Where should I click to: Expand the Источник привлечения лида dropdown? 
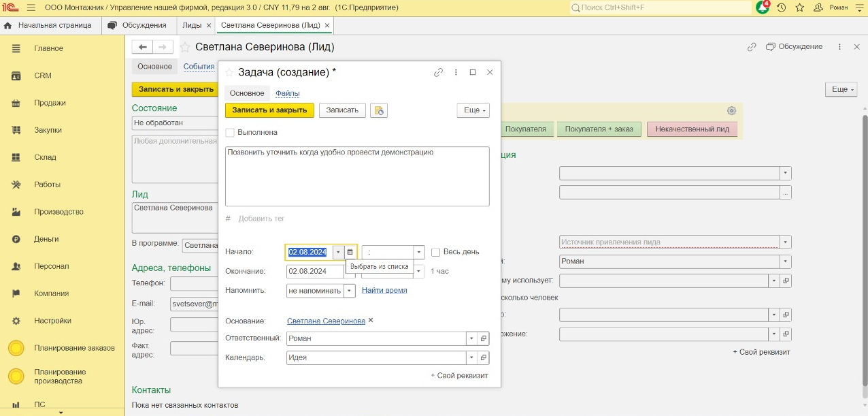click(786, 242)
